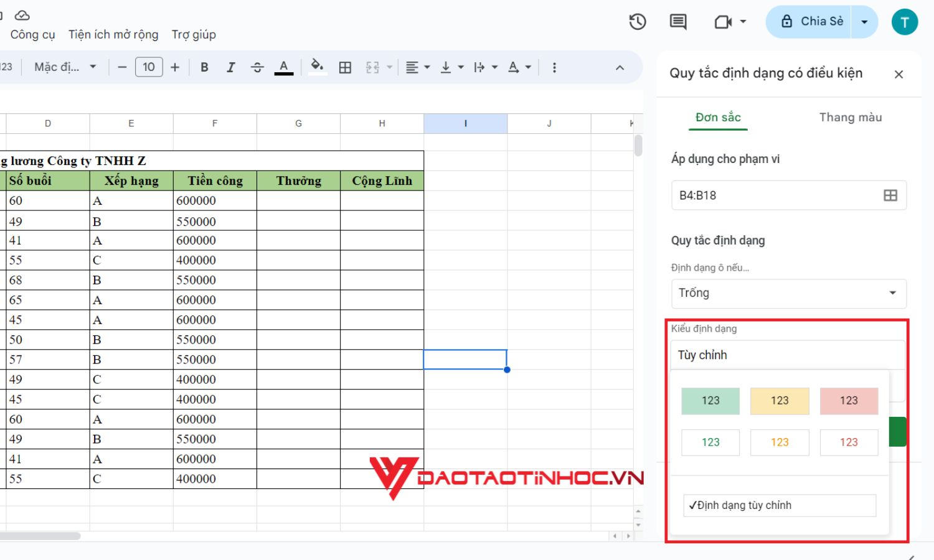The height and width of the screenshot is (560, 934).
Task: Pick the red background preset style
Action: [x=849, y=401]
